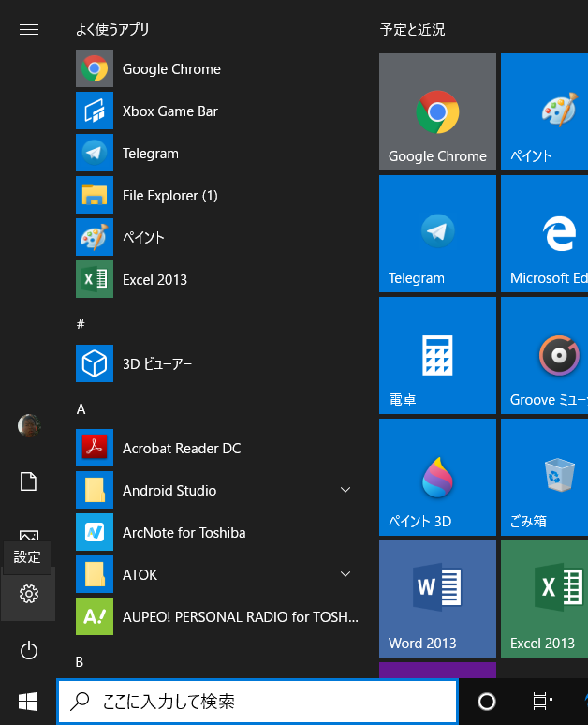This screenshot has height=725, width=588.
Task: Click the power button icon
Action: coord(29,650)
